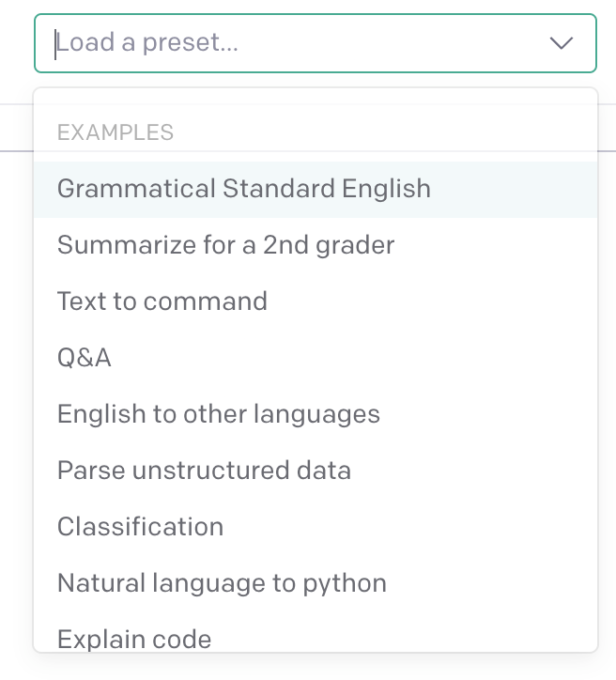Pick the Text to command preset
The width and height of the screenshot is (616, 680).
(162, 301)
